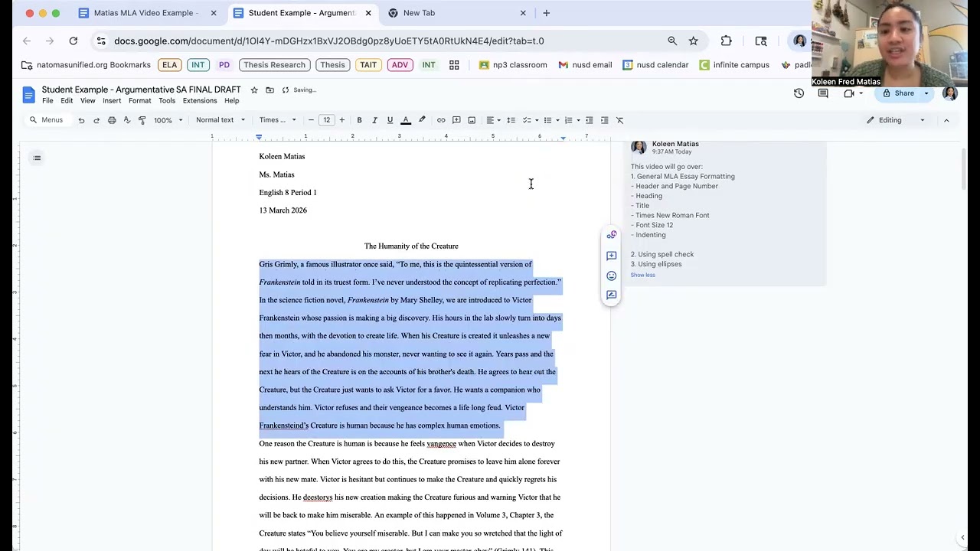
Task: Move document using folder icon
Action: point(269,90)
